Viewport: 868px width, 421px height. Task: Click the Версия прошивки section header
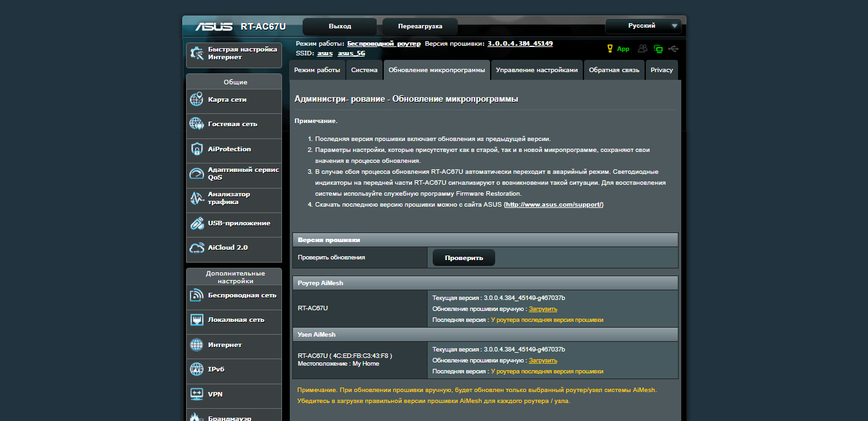point(486,240)
